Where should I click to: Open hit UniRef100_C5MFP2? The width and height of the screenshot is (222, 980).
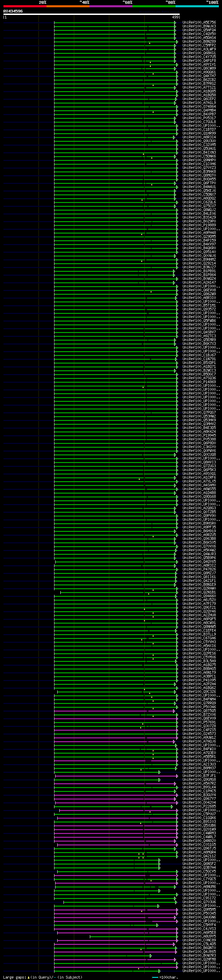tap(199, 45)
